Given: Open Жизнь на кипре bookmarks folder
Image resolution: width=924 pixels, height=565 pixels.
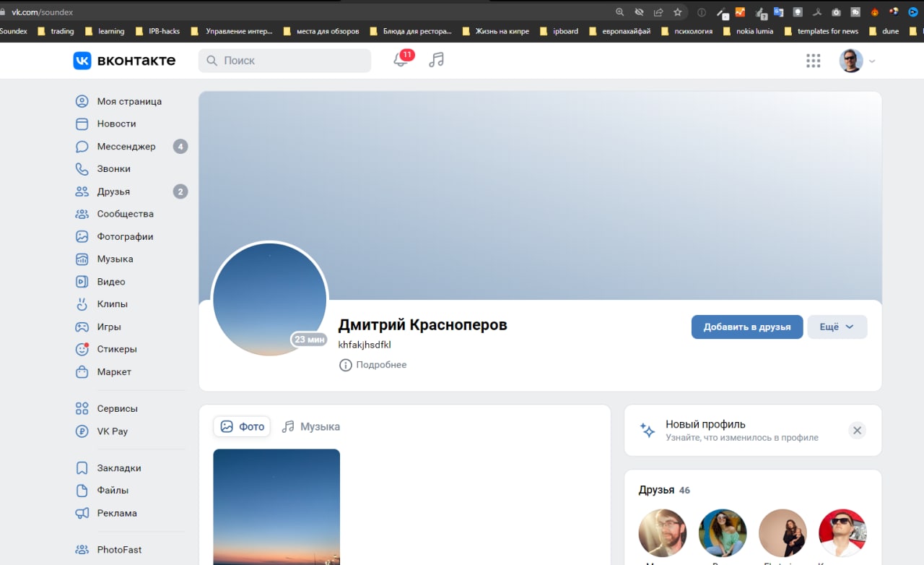Looking at the screenshot, I should 495,31.
